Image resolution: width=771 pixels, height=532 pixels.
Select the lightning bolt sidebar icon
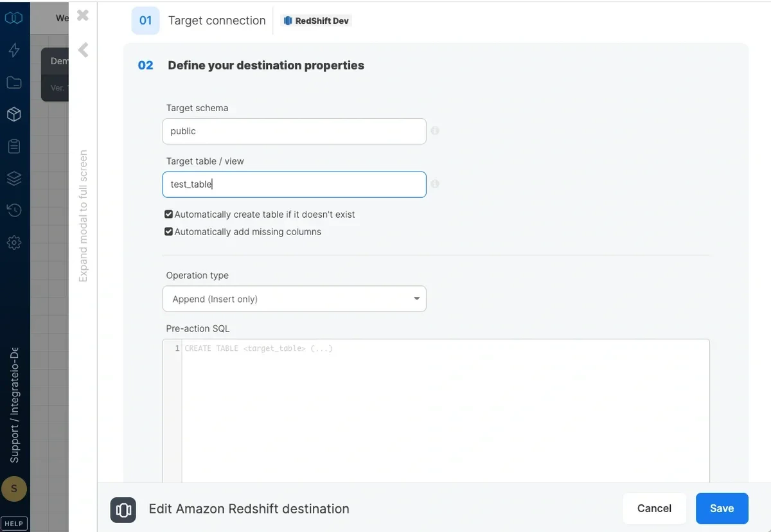point(14,50)
